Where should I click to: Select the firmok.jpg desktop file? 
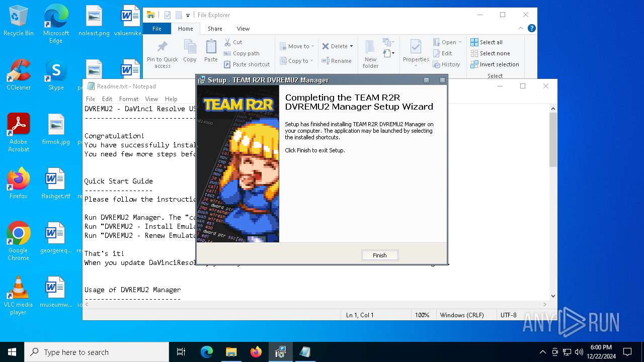click(x=56, y=130)
